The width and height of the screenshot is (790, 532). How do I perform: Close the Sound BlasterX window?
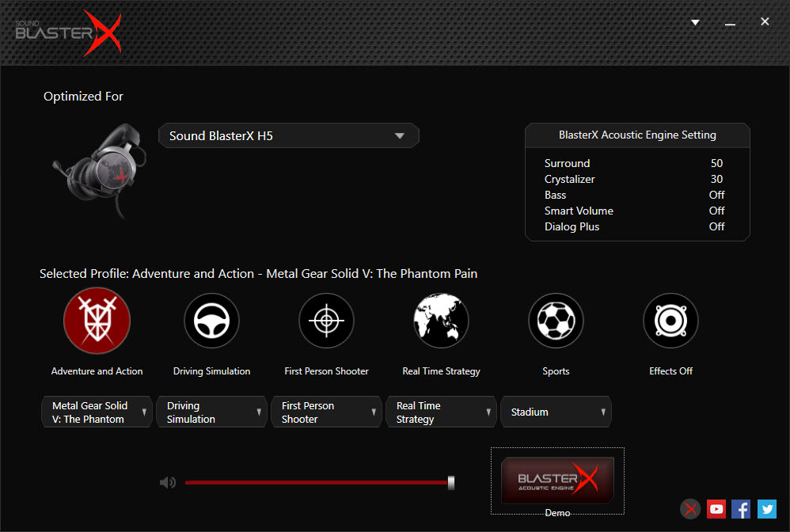765,21
